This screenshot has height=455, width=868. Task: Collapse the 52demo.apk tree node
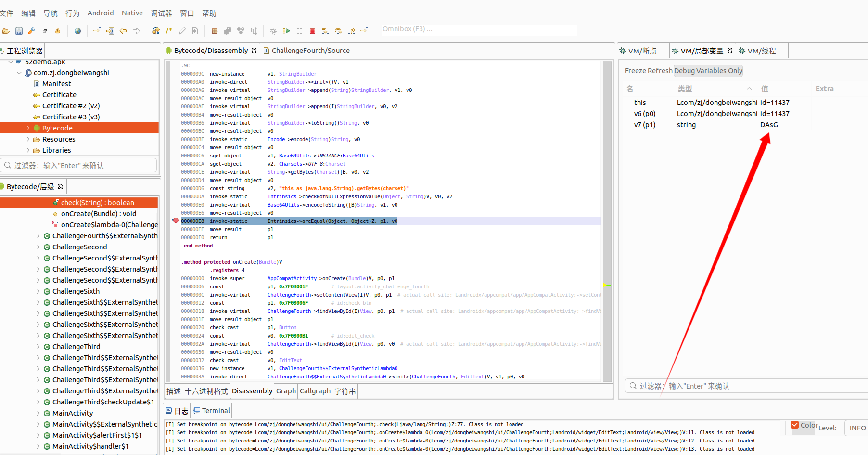tap(11, 62)
